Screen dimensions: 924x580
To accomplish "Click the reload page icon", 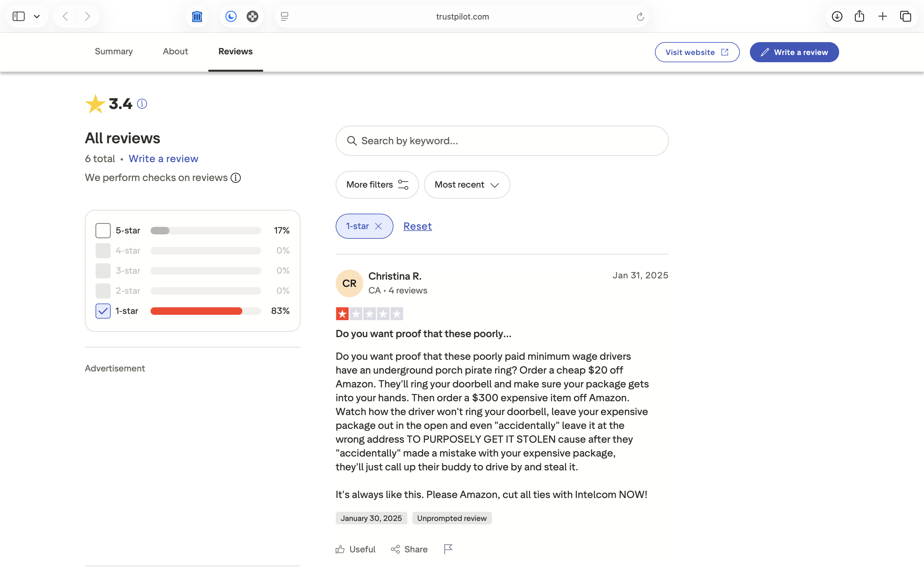I will point(640,16).
